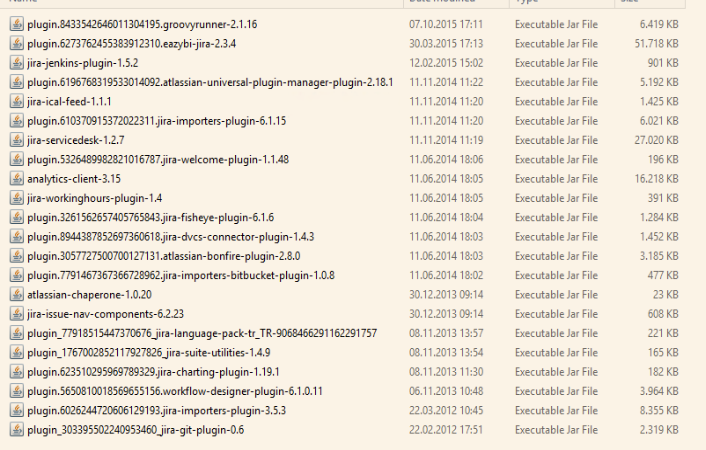The width and height of the screenshot is (706, 450).
Task: Click jar icon beside jira-workinghours-plugin-1.4
Action: click(17, 198)
